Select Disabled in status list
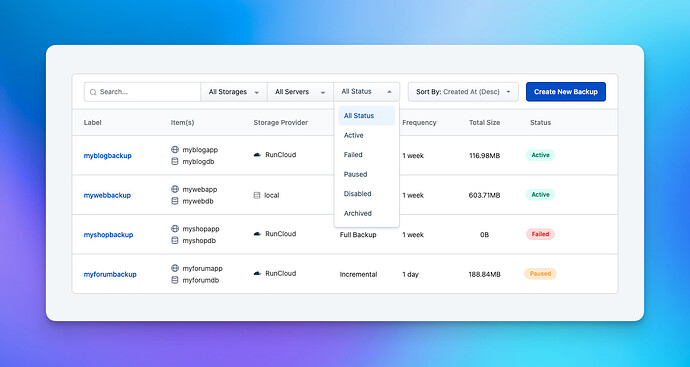This screenshot has height=367, width=690. pos(367,194)
